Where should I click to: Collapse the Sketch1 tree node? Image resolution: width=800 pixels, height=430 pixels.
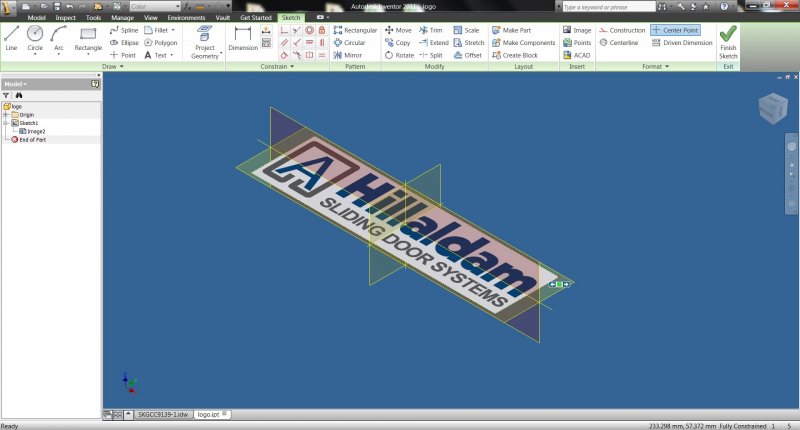point(6,123)
